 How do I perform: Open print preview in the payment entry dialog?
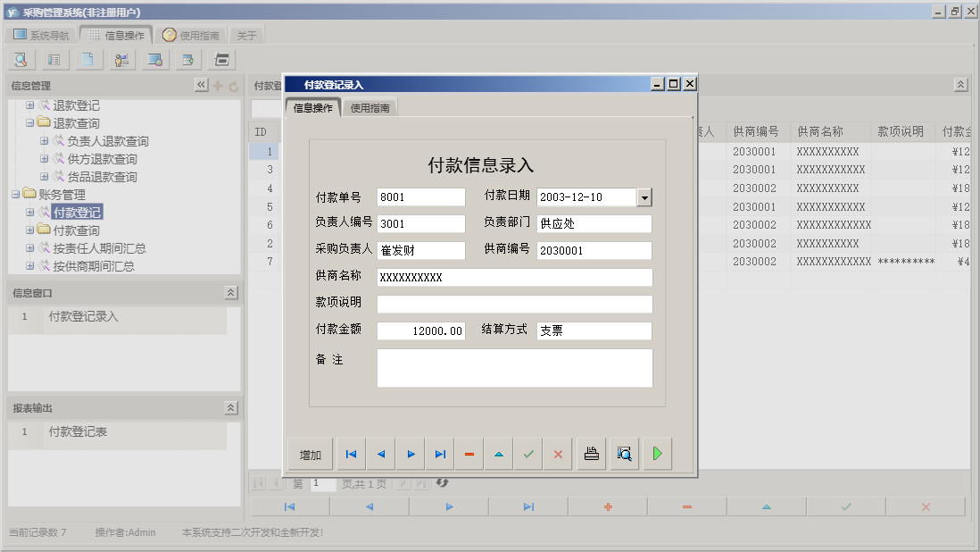[624, 453]
